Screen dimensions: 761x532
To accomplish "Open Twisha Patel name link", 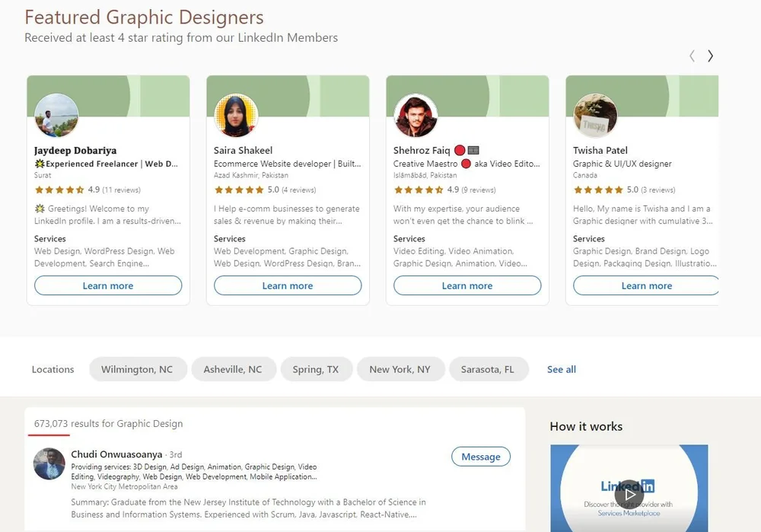I will tap(600, 151).
